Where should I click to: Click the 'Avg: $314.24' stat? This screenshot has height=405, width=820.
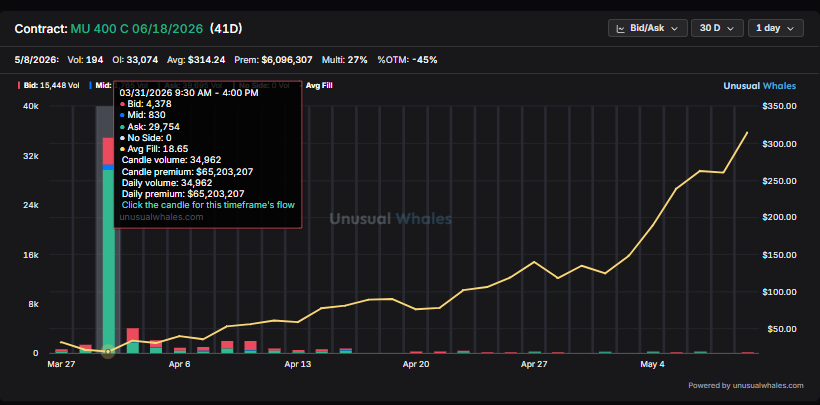[x=196, y=60]
